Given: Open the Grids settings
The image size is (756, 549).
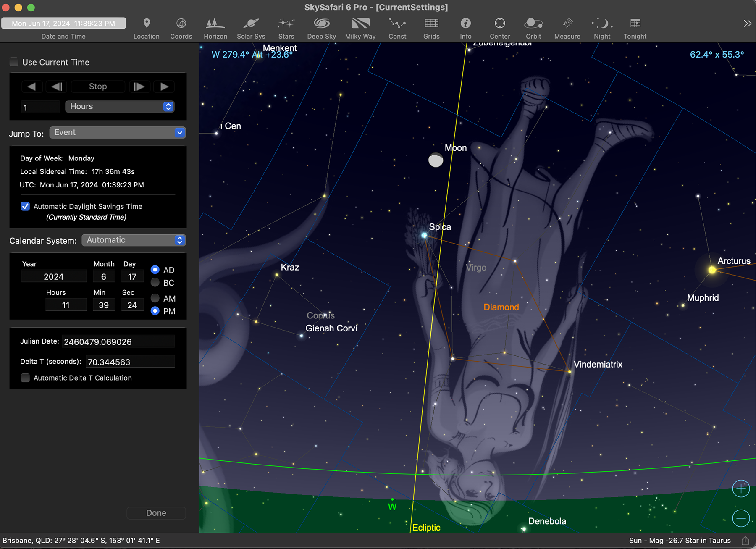Looking at the screenshot, I should click(431, 29).
